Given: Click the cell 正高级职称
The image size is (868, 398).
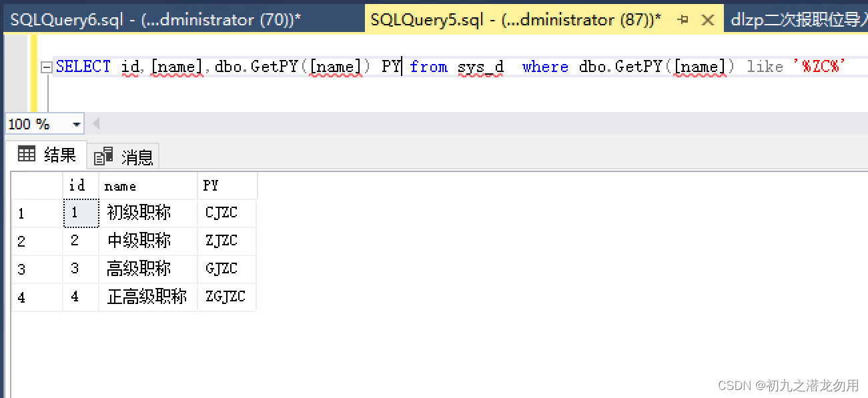Looking at the screenshot, I should pos(148,297).
